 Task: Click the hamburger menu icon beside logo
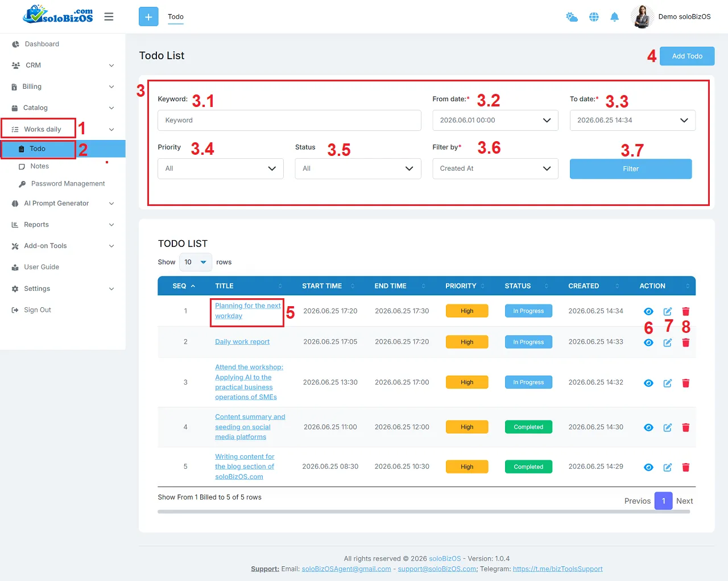(x=109, y=17)
